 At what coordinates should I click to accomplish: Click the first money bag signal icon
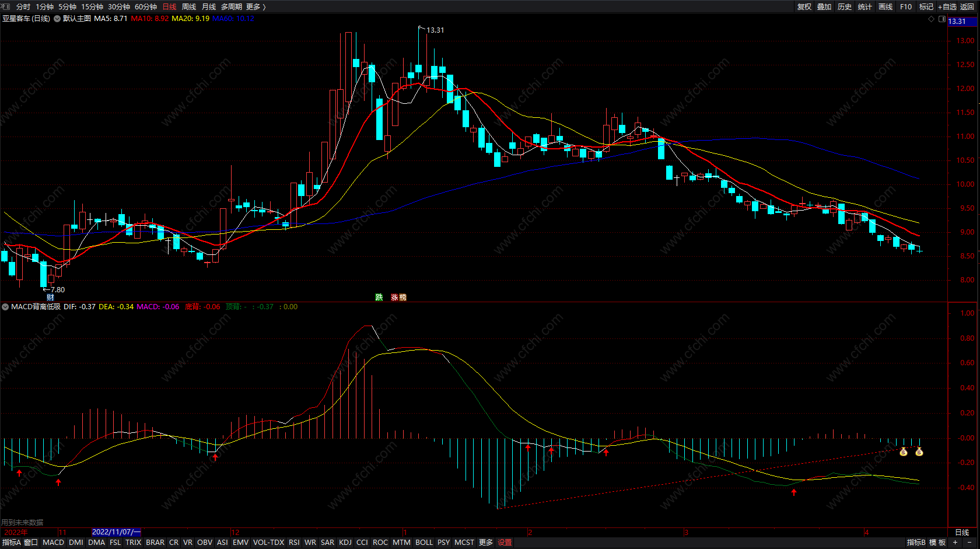point(904,451)
